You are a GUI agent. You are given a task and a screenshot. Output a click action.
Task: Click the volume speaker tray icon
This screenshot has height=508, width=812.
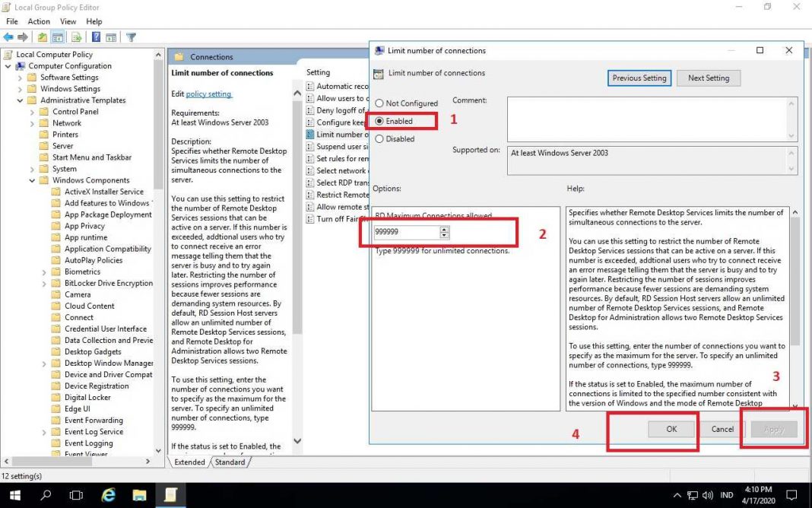707,496
